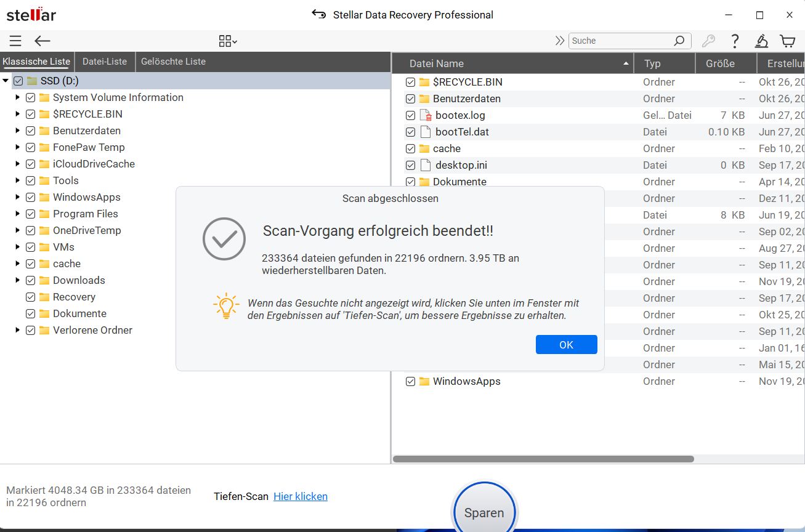Click the SSD (D:) drive icon

tap(32, 81)
